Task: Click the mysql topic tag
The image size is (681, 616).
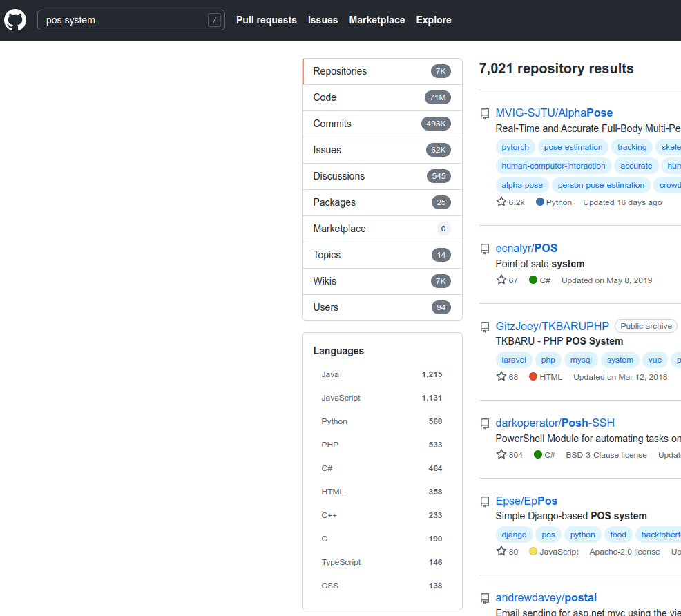Action: point(581,360)
